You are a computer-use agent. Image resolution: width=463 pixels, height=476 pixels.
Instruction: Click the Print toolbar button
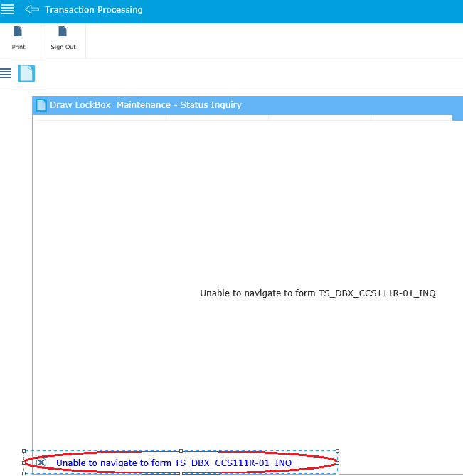[x=18, y=38]
